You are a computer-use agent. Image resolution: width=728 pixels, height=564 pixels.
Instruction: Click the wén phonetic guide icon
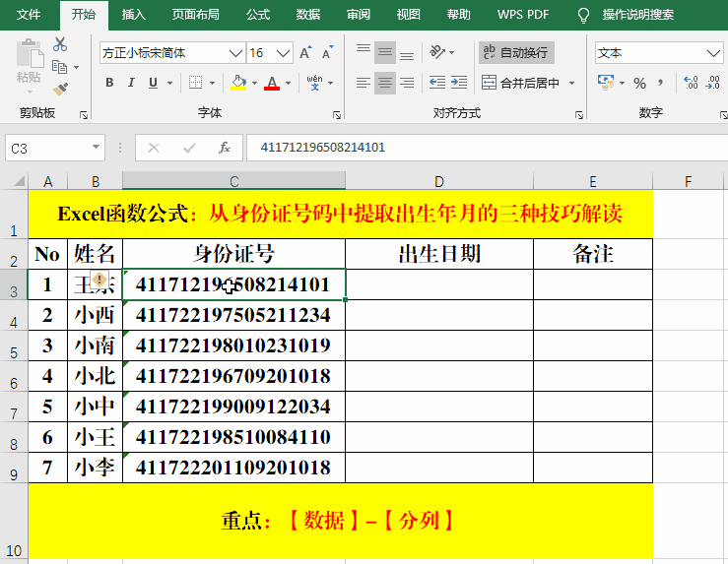pyautogui.click(x=314, y=83)
